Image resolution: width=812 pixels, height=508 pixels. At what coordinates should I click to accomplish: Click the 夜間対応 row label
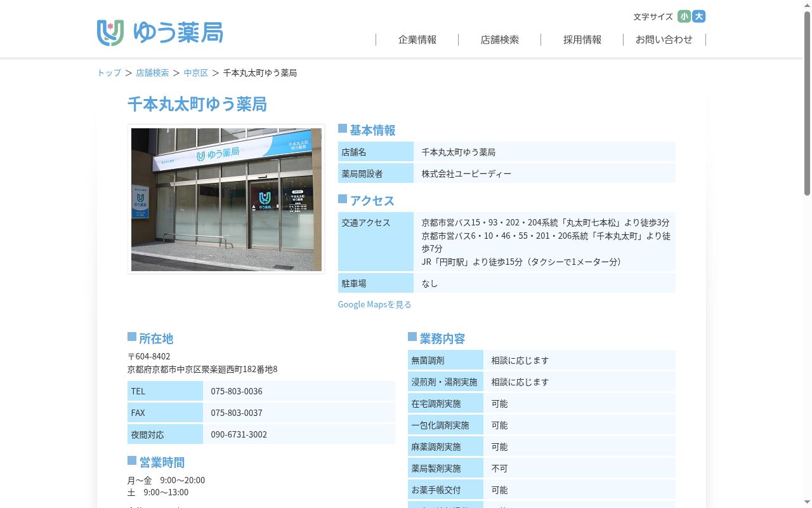(x=165, y=434)
